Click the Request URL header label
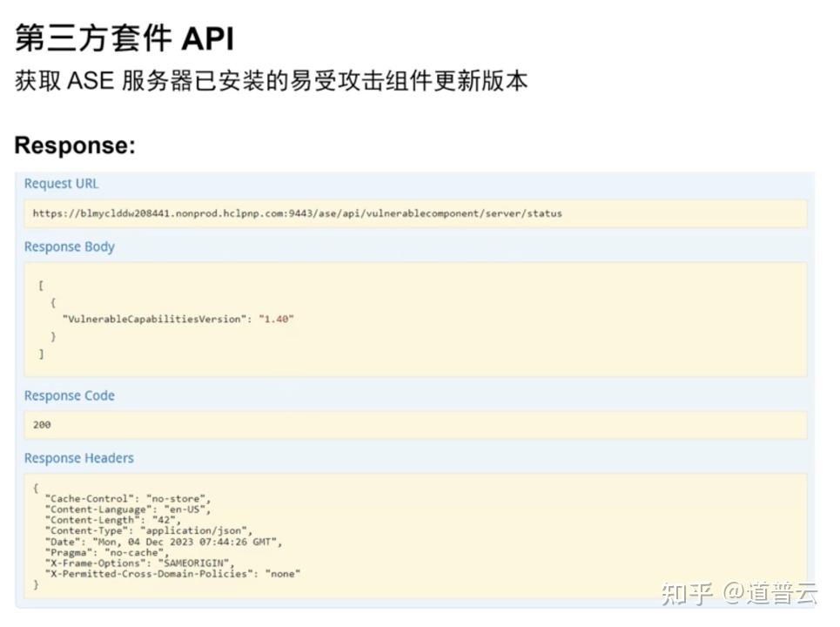Screen dimensions: 840x627 [60, 184]
